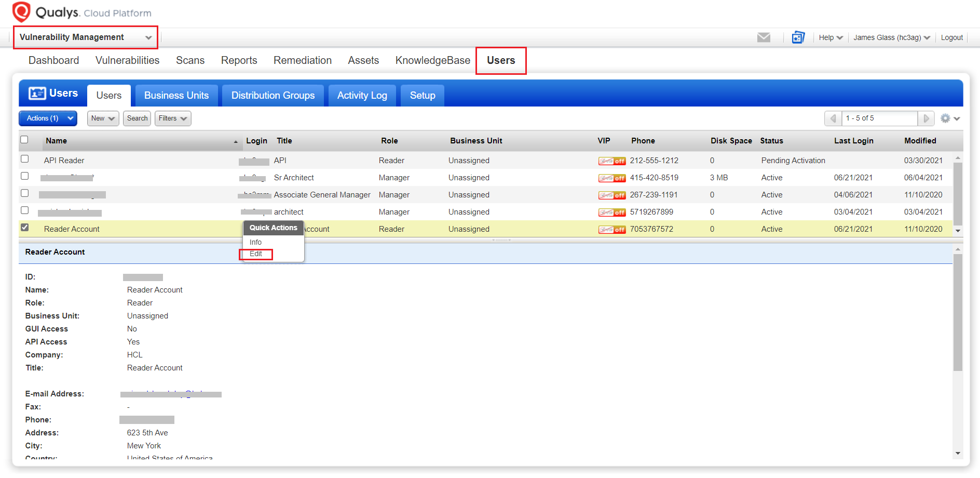Choose Edit from Quick Actions menu
The height and width of the screenshot is (478, 980).
(256, 254)
